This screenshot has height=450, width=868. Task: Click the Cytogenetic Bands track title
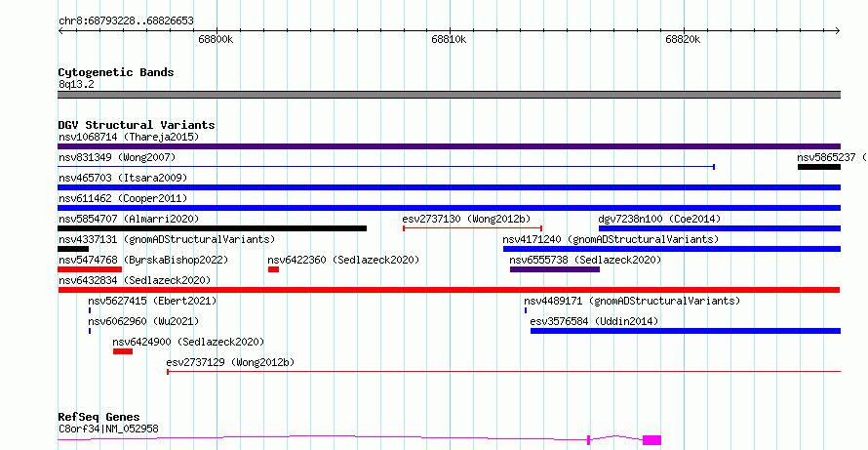[116, 72]
